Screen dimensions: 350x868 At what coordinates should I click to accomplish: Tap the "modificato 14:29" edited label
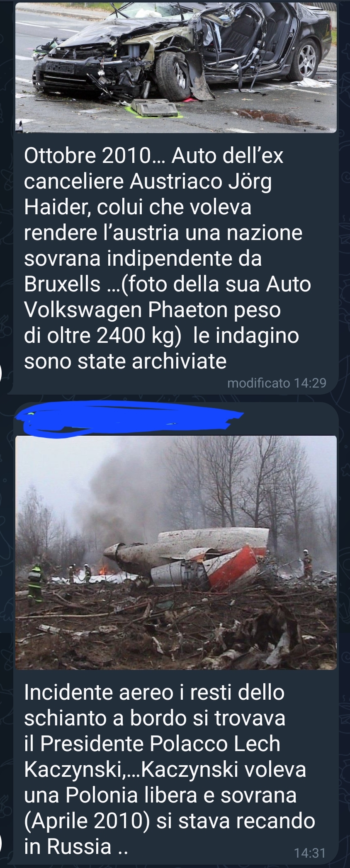277,383
